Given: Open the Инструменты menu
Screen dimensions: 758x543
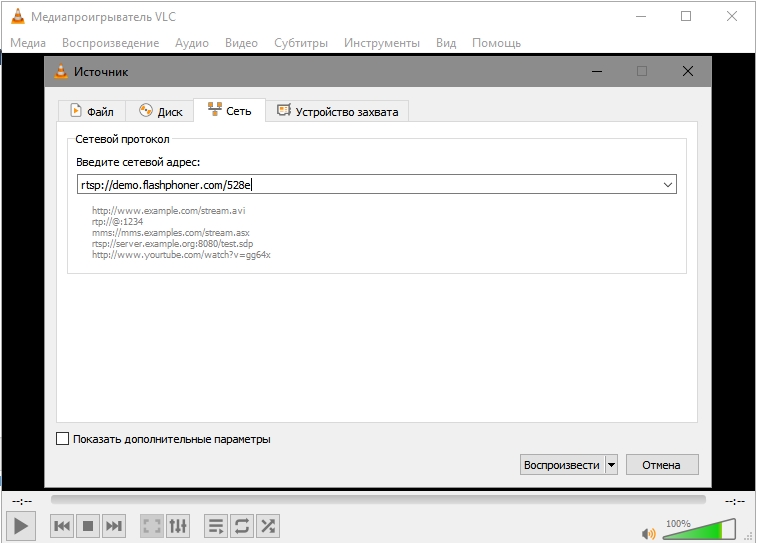Looking at the screenshot, I should [x=381, y=43].
